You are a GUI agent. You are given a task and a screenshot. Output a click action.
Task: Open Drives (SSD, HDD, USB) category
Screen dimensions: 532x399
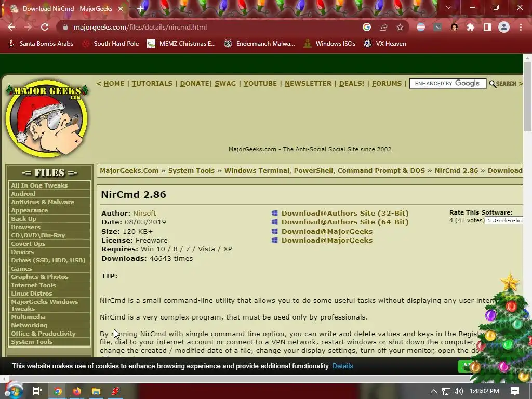49,260
